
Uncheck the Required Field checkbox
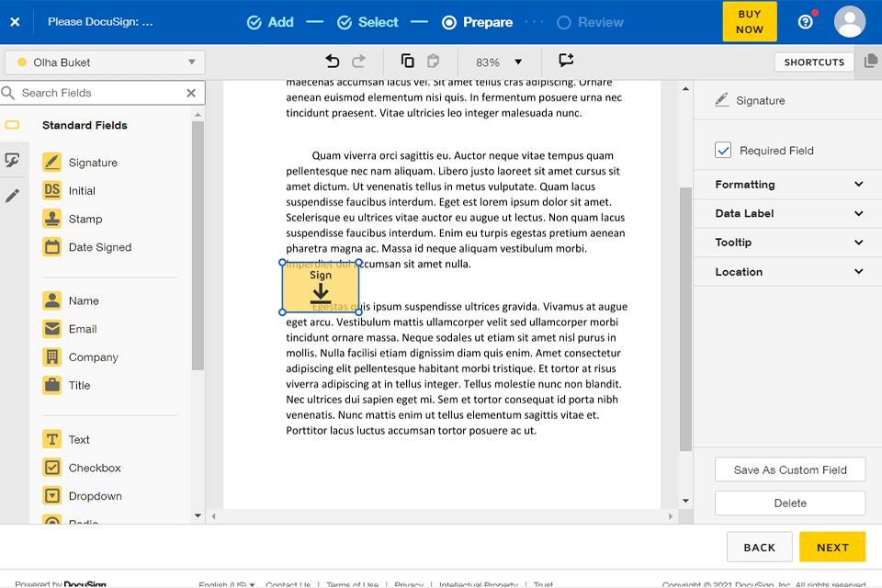723,151
